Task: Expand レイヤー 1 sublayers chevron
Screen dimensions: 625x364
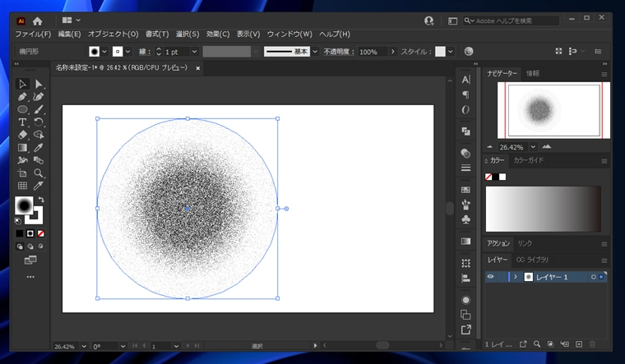Action: [516, 277]
